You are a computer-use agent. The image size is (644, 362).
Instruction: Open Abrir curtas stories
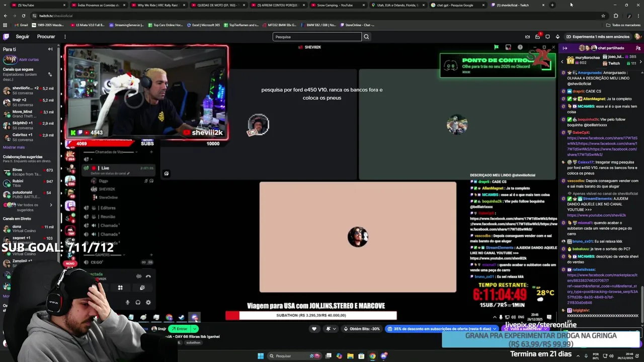coord(29,59)
